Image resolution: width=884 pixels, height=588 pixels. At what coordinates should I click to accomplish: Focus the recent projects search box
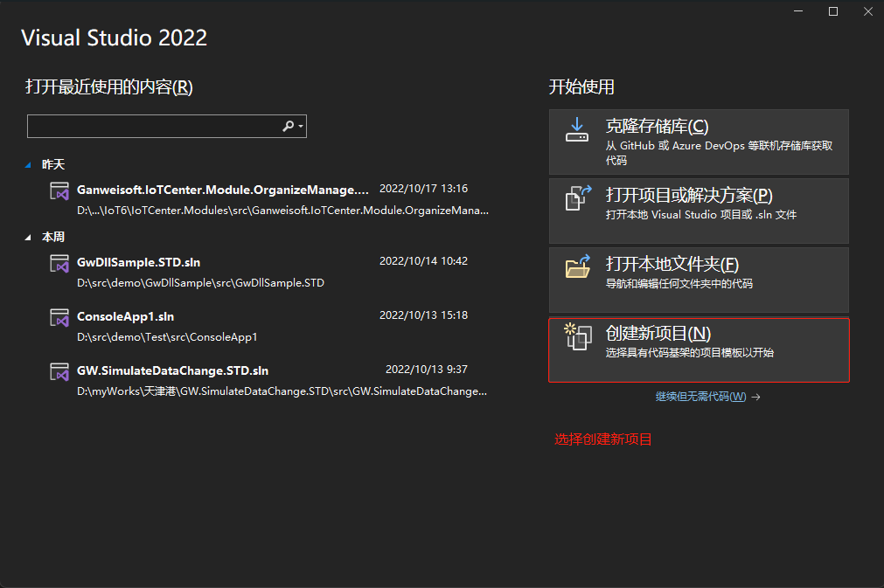(167, 126)
